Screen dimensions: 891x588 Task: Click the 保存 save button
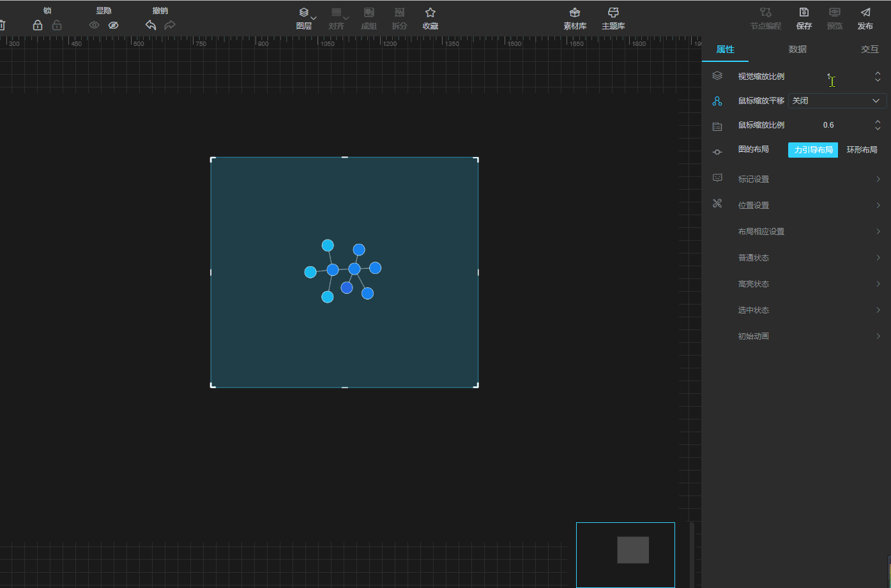coord(804,19)
